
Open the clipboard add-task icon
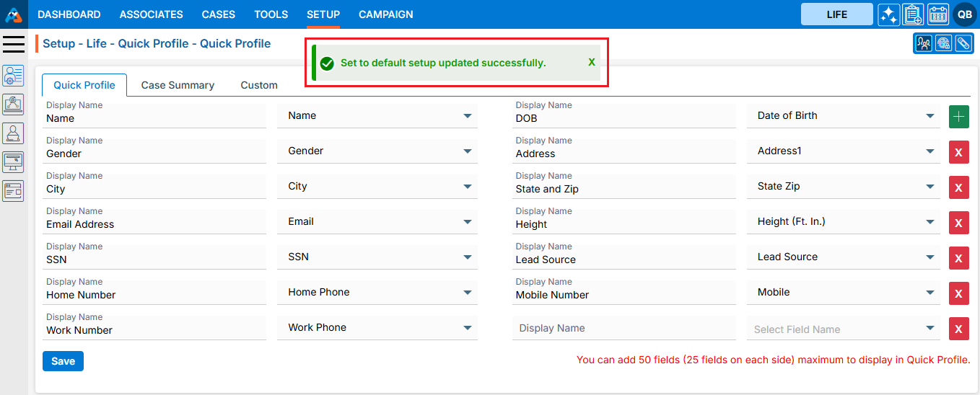click(x=913, y=14)
